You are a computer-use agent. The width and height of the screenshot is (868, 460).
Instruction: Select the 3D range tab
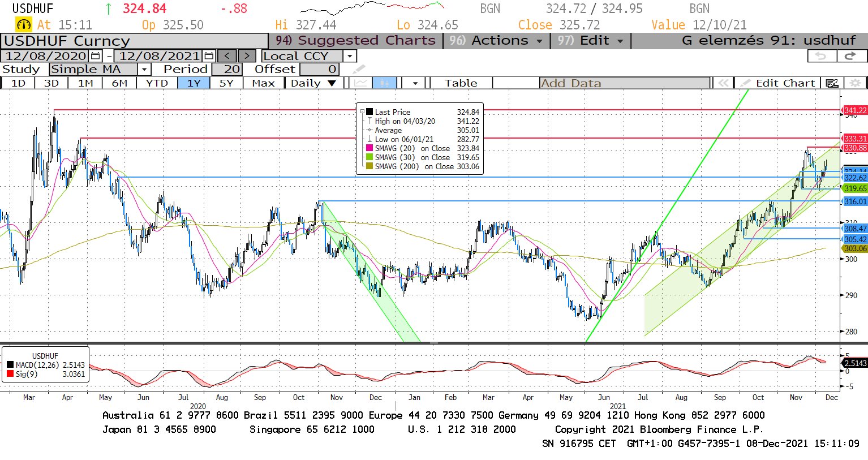pos(51,83)
